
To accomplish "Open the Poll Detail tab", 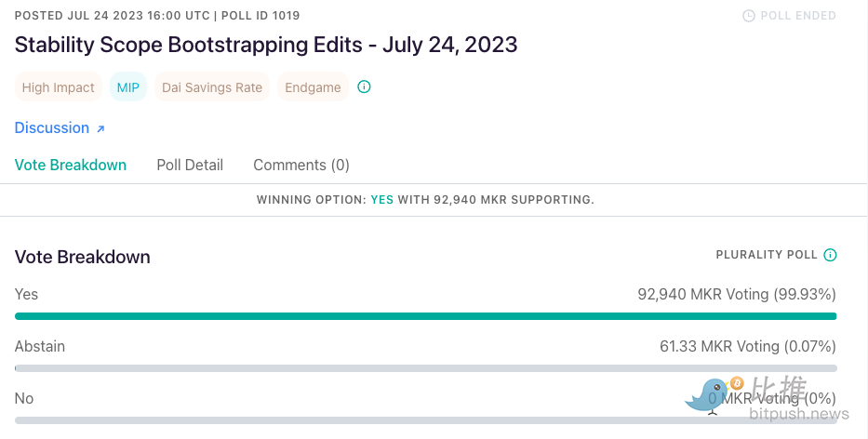I will click(190, 165).
